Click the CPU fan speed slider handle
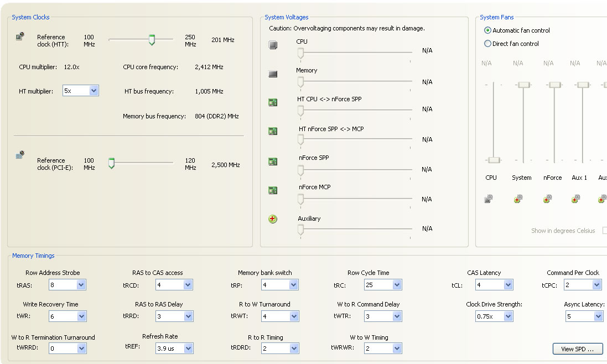607x364 pixels. tap(493, 160)
